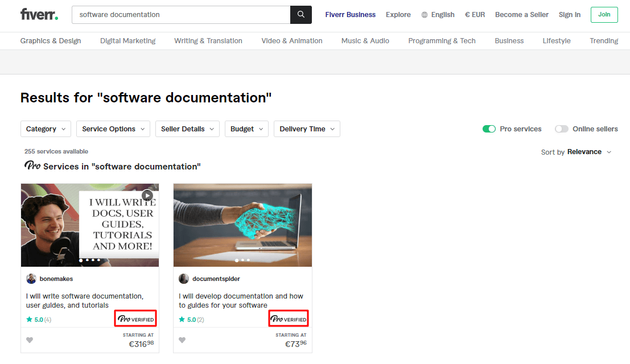
Task: Expand the Category filter dropdown
Action: 46,129
